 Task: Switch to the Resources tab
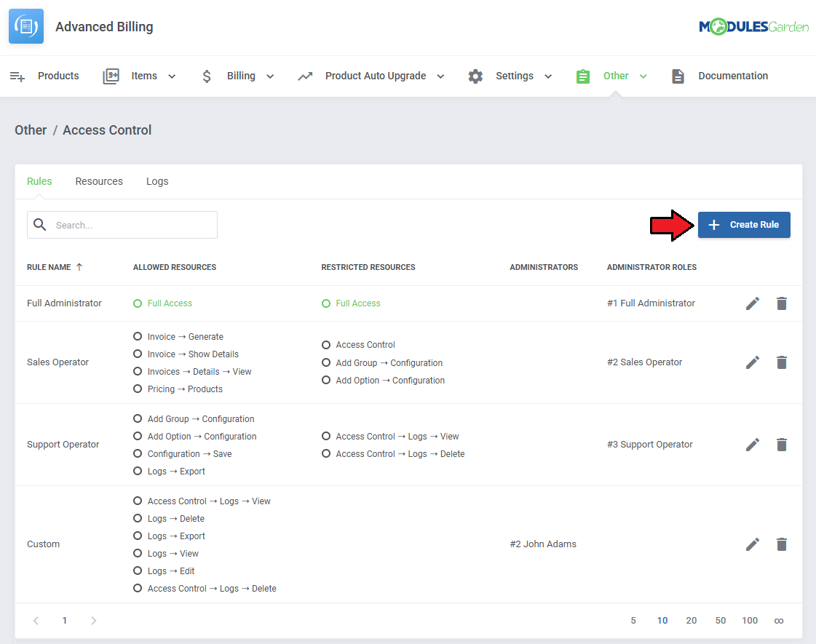coord(99,181)
